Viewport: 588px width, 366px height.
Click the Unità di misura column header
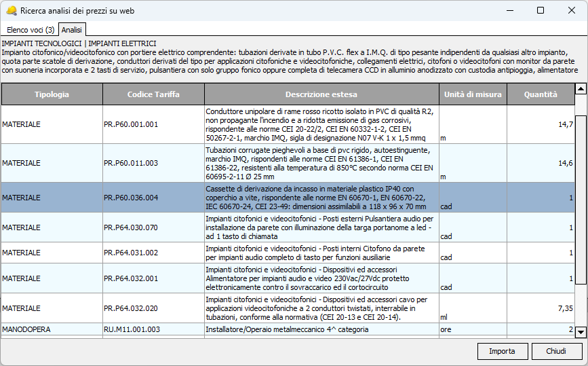(x=473, y=94)
